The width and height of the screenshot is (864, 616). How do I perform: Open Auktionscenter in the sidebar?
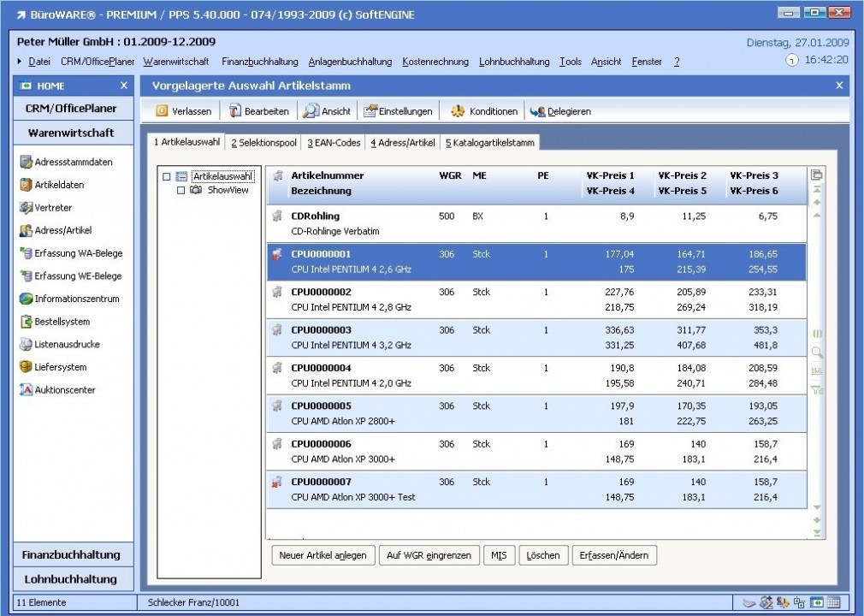pos(57,390)
